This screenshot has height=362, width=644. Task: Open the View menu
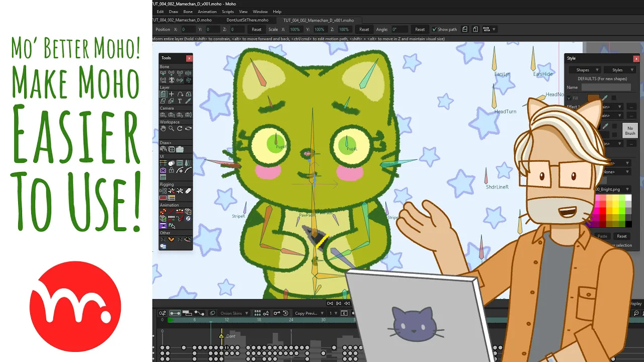(x=243, y=12)
